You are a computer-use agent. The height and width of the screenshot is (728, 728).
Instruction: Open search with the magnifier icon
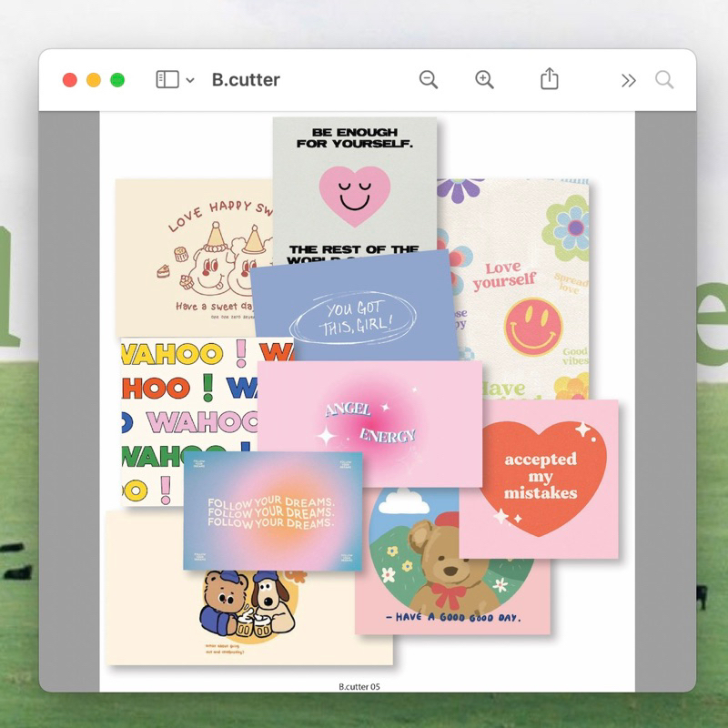(x=664, y=79)
